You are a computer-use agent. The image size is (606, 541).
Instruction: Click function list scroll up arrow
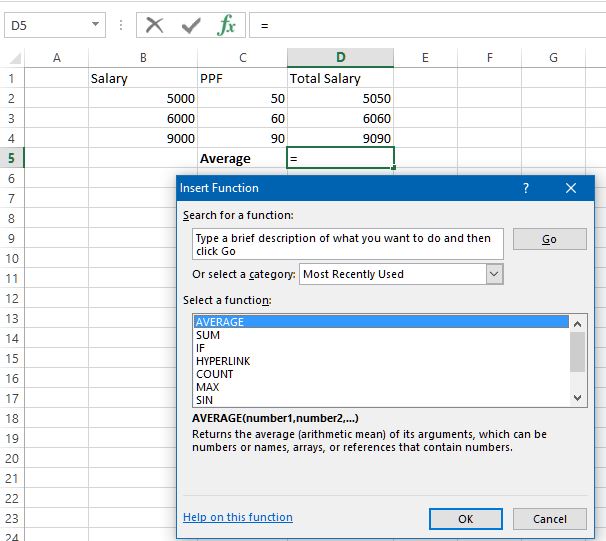(577, 324)
